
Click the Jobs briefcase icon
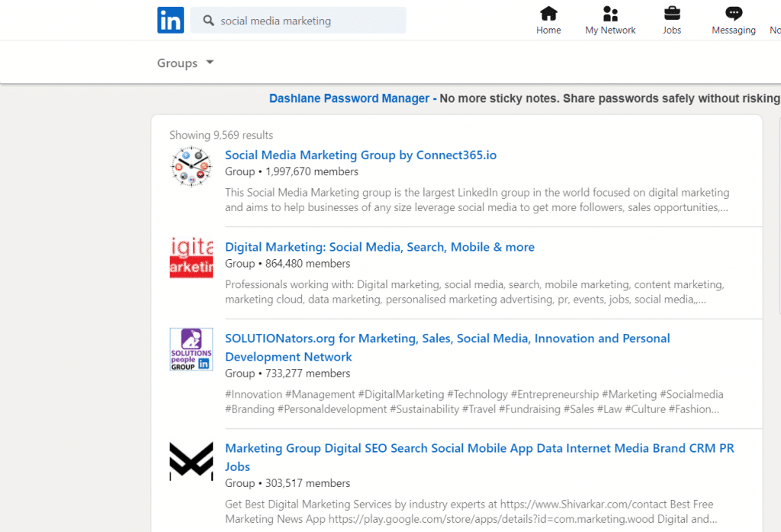pos(672,14)
